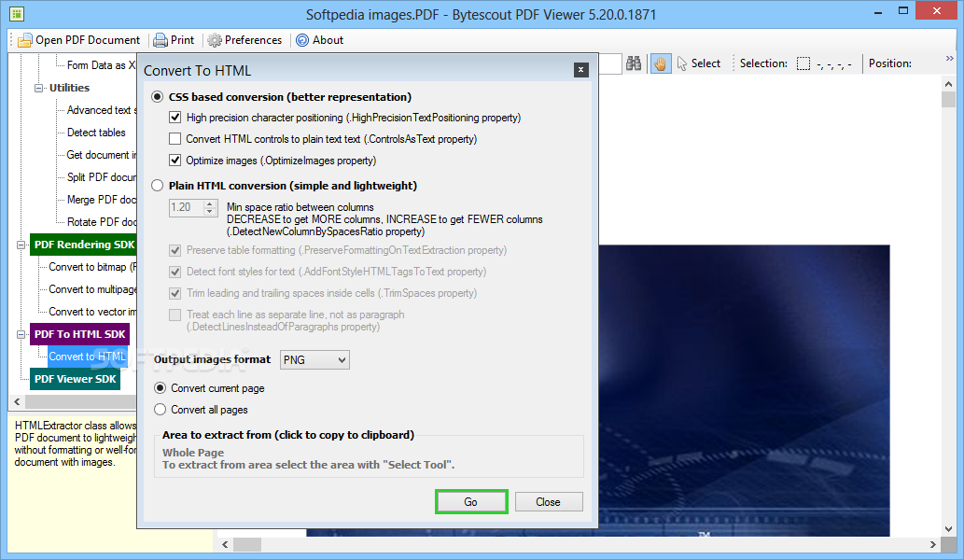Check Convert HTML controls to plain text
Viewport: 964px width, 560px height.
(175, 139)
